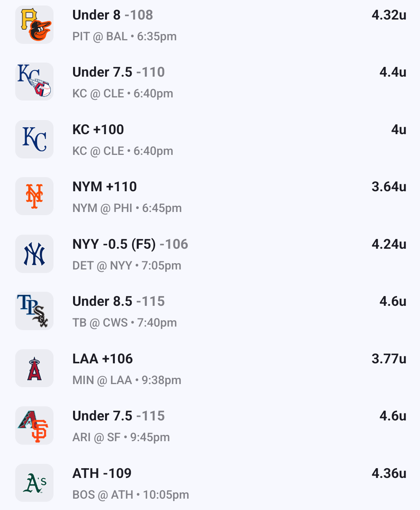Click the Diamondbacks and Giants logo icon
Viewport: 420px width, 510px height.
coord(34,426)
